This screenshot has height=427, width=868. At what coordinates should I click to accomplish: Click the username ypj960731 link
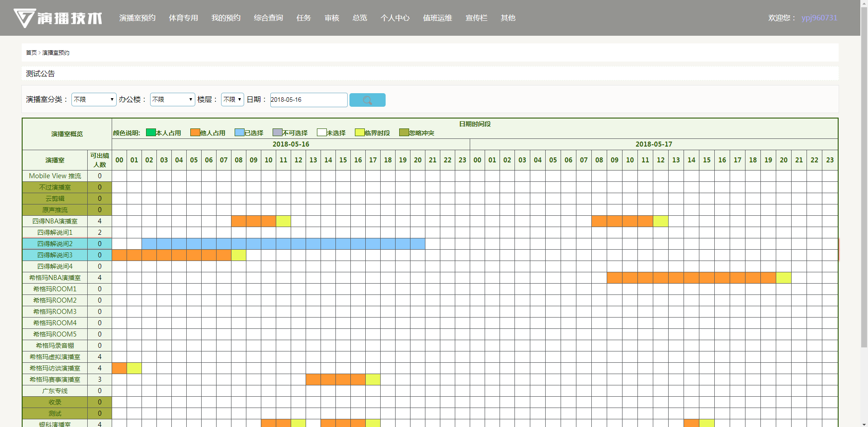(x=819, y=18)
